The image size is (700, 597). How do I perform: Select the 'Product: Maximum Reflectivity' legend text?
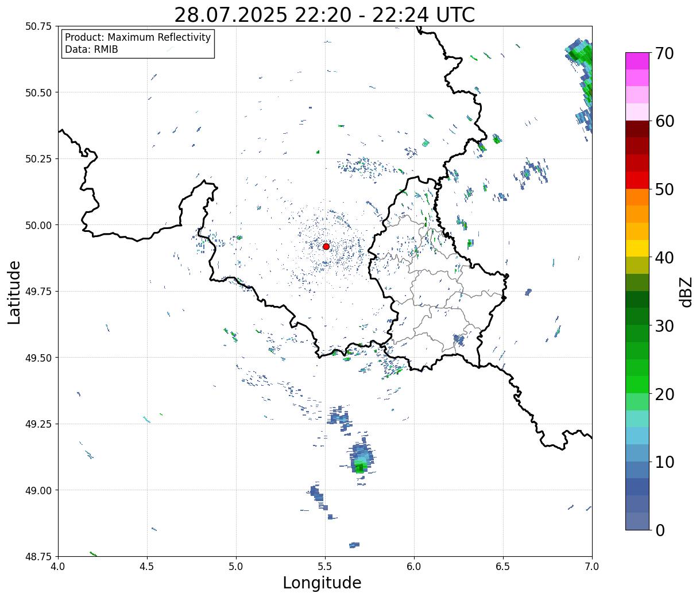(138, 37)
